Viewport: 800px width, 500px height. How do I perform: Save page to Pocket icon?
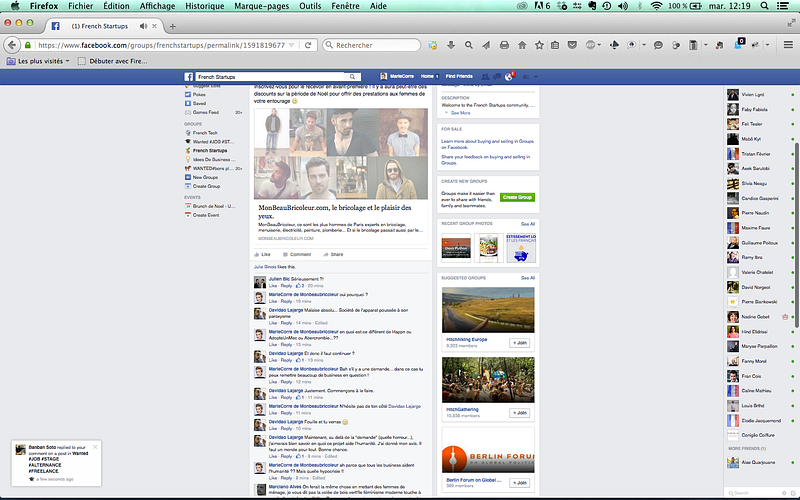(572, 45)
